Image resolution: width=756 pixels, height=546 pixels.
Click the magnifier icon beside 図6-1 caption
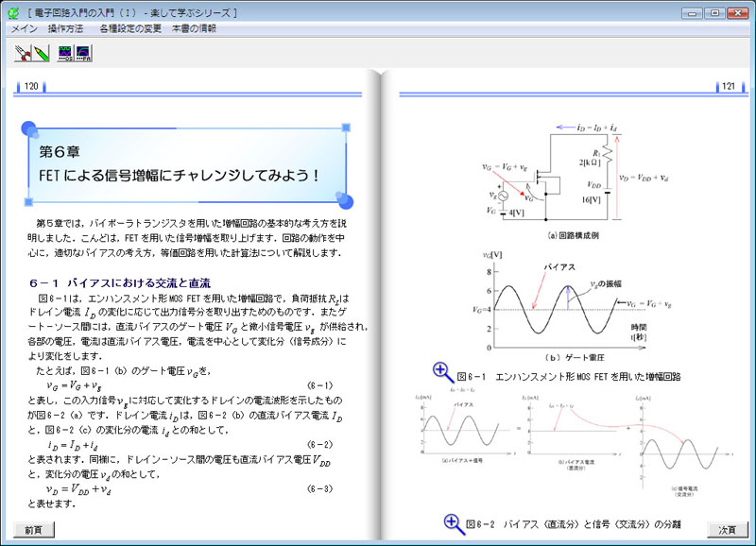pos(442,372)
